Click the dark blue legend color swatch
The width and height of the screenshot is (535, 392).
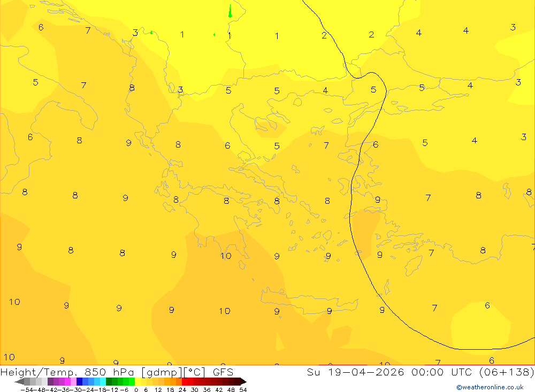click(x=79, y=381)
